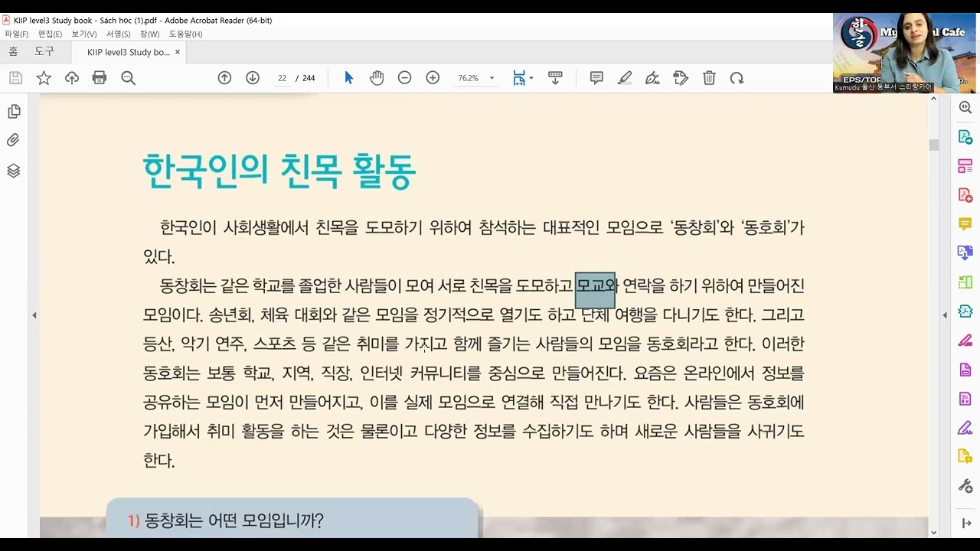Zoom out with the minus circle
This screenshot has width=980, height=551.
click(x=405, y=77)
